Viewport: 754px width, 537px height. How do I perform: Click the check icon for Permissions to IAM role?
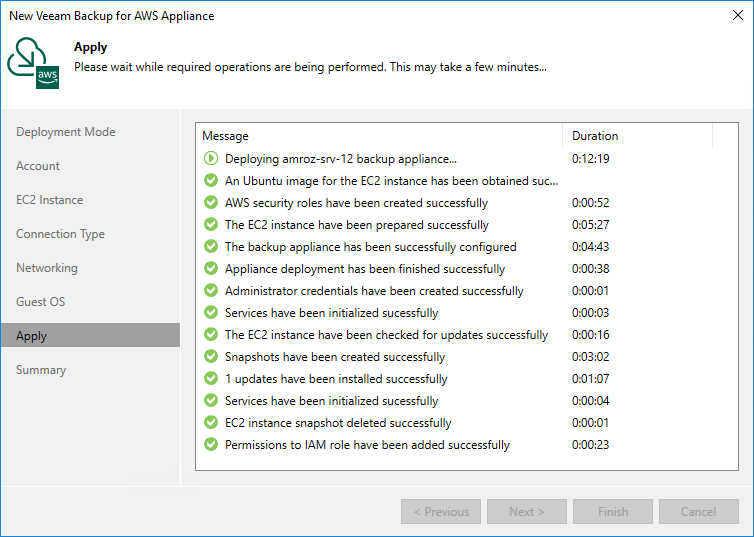coord(211,444)
